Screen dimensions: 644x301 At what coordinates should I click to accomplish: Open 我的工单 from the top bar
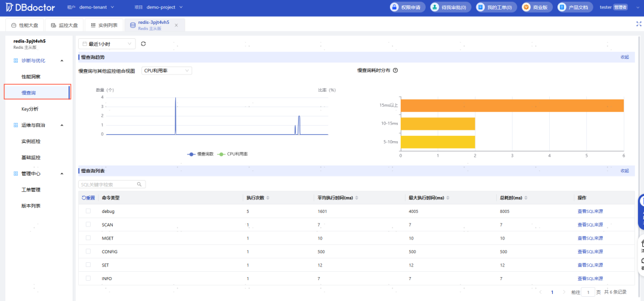click(496, 7)
